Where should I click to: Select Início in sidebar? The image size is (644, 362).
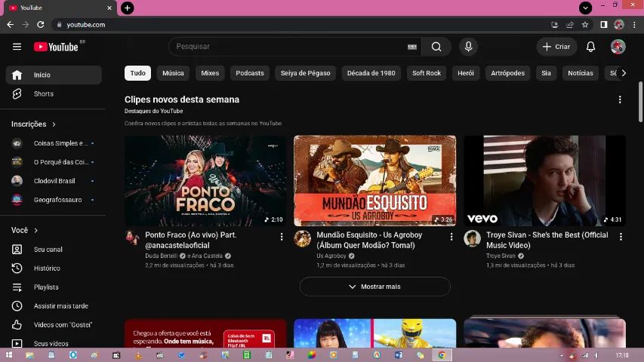point(54,75)
